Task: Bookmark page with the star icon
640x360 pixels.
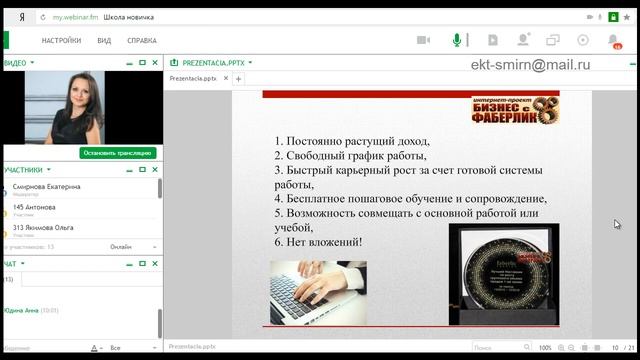Action: (627, 17)
